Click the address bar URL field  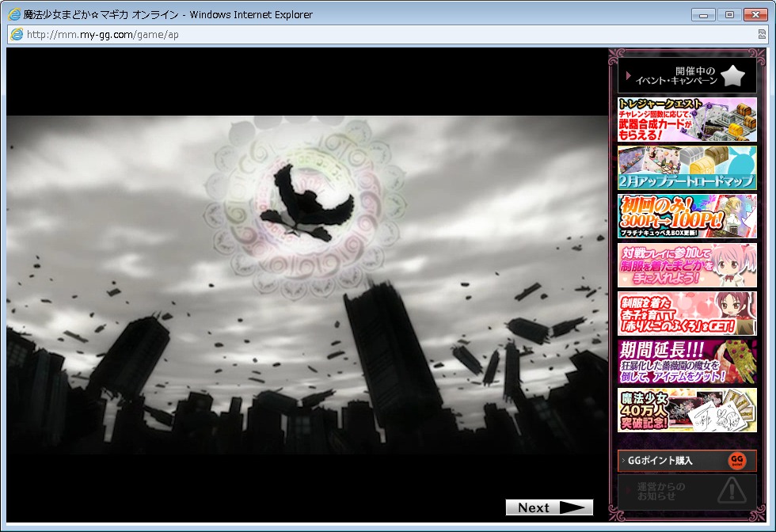click(387, 35)
